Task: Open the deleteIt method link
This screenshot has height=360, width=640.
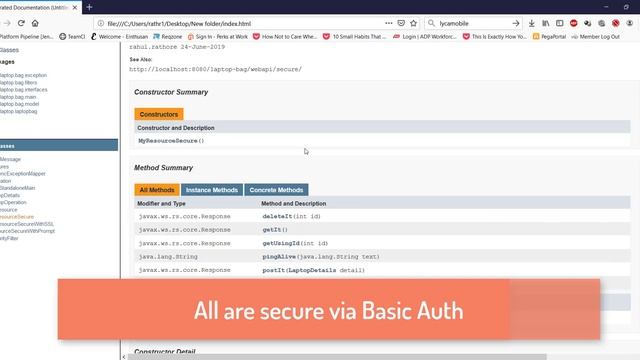Action: (277, 216)
